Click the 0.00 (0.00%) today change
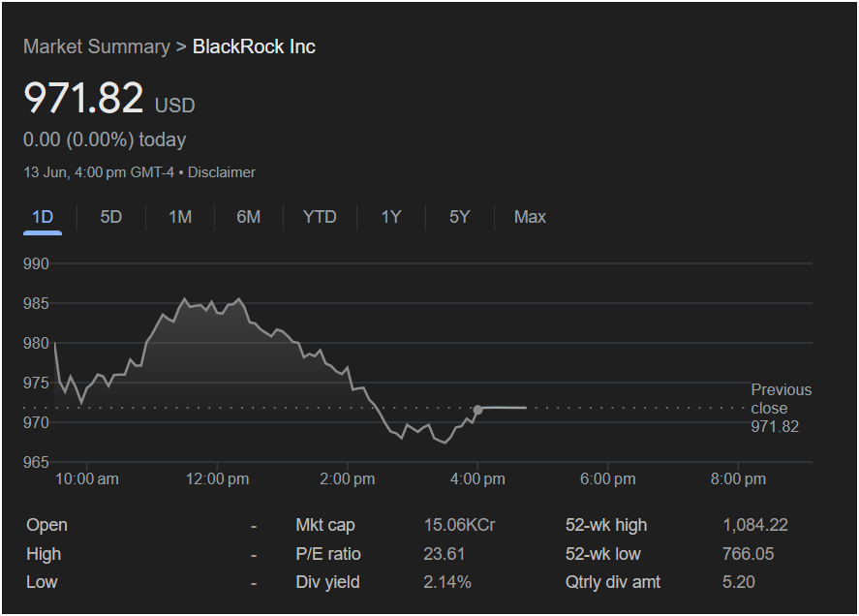This screenshot has height=616, width=859. (105, 139)
